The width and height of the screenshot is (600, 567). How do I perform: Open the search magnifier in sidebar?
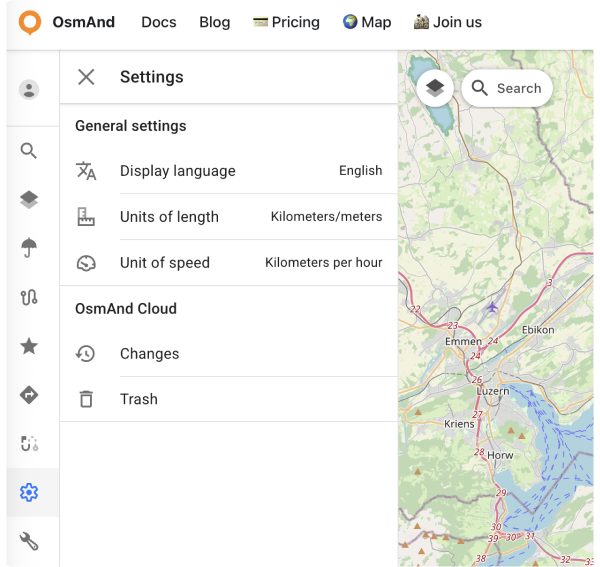click(29, 151)
